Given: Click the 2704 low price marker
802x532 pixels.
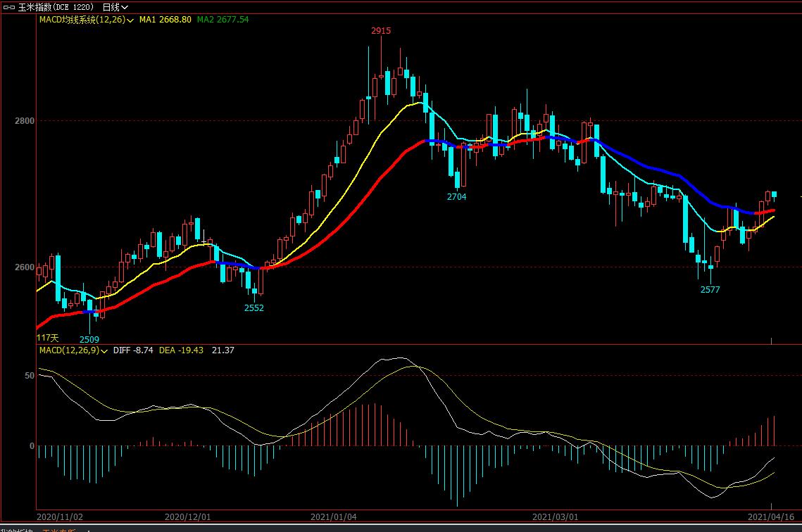Looking at the screenshot, I should point(456,197).
